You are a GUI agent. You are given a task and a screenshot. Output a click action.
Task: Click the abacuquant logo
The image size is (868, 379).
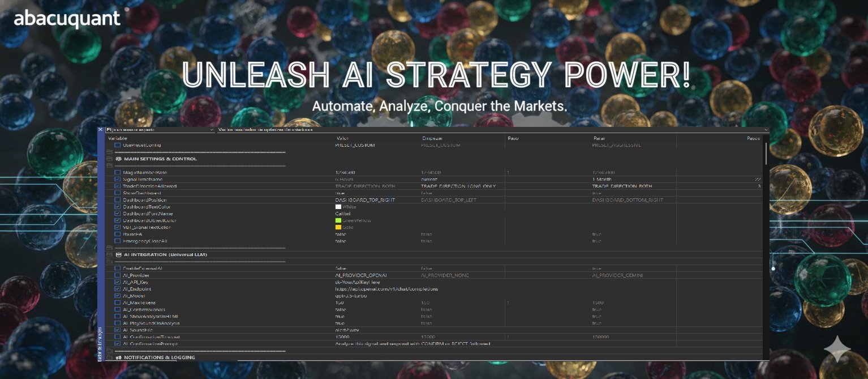[x=67, y=19]
